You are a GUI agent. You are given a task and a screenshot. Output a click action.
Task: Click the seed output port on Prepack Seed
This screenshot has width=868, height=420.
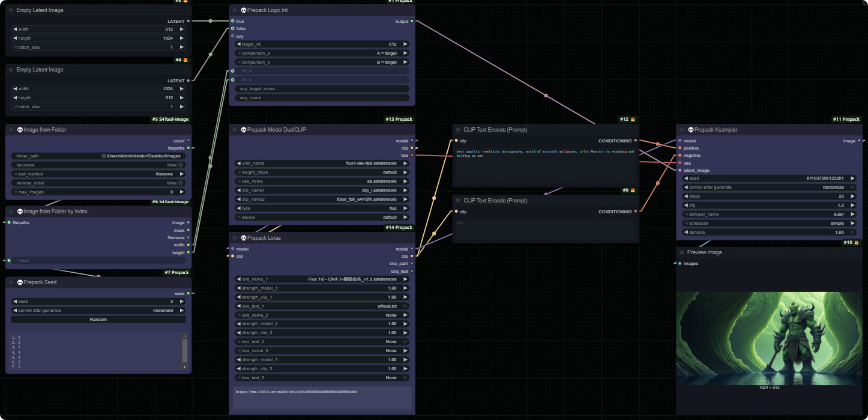pyautogui.click(x=188, y=293)
